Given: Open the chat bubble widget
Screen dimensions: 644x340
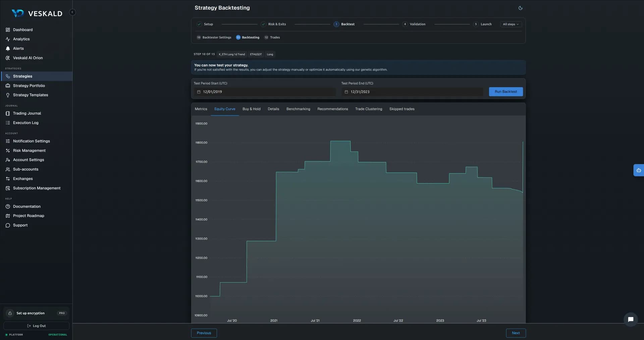Looking at the screenshot, I should 631,320.
